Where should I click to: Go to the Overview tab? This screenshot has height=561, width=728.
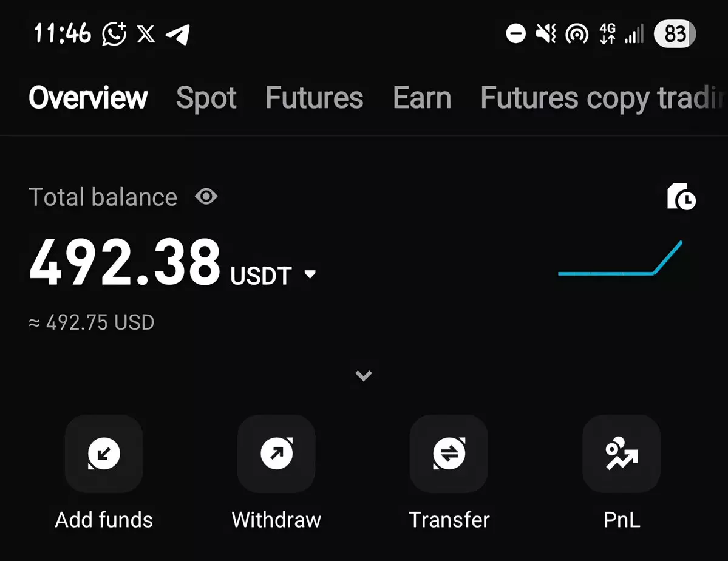88,98
